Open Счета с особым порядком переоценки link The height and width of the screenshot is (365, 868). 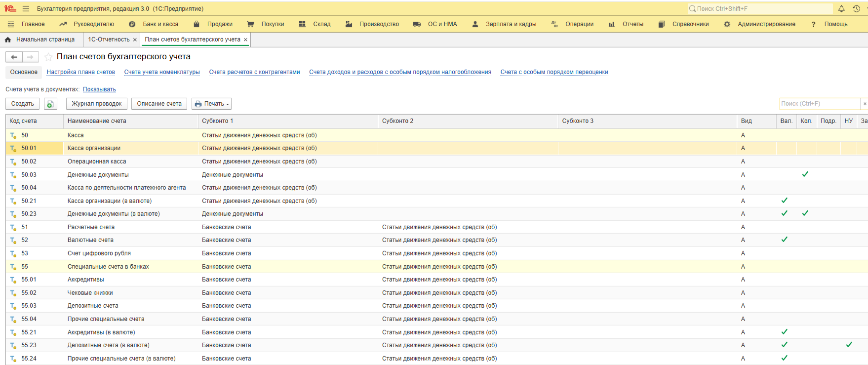coord(554,72)
